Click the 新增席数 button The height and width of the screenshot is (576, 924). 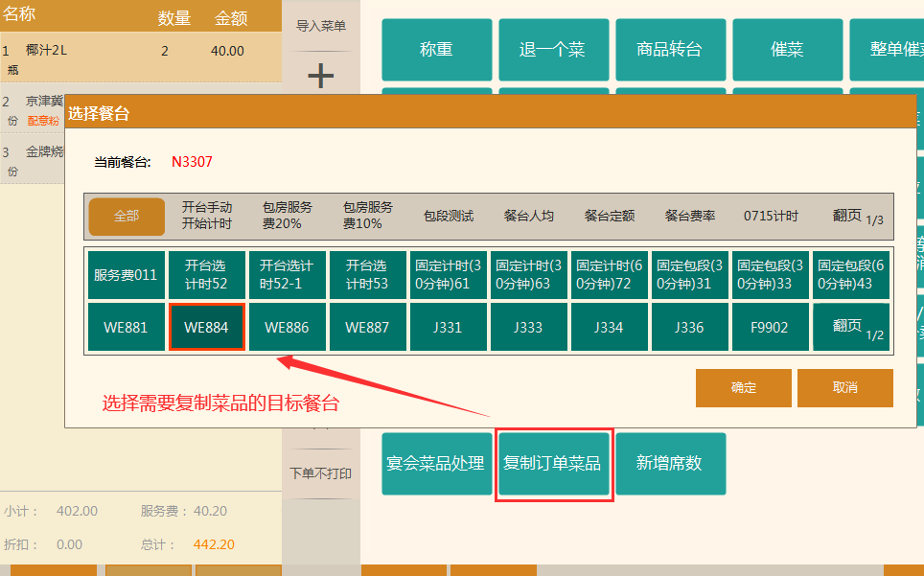pos(670,464)
